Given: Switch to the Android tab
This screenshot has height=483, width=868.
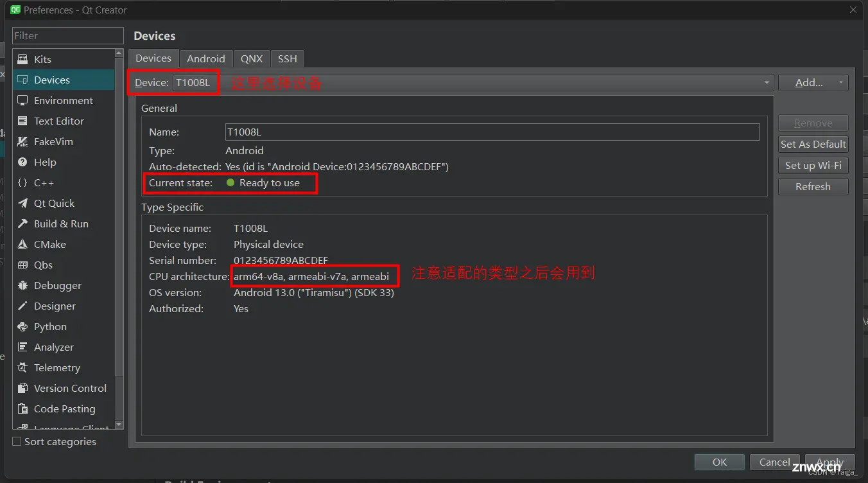Looking at the screenshot, I should (x=206, y=58).
